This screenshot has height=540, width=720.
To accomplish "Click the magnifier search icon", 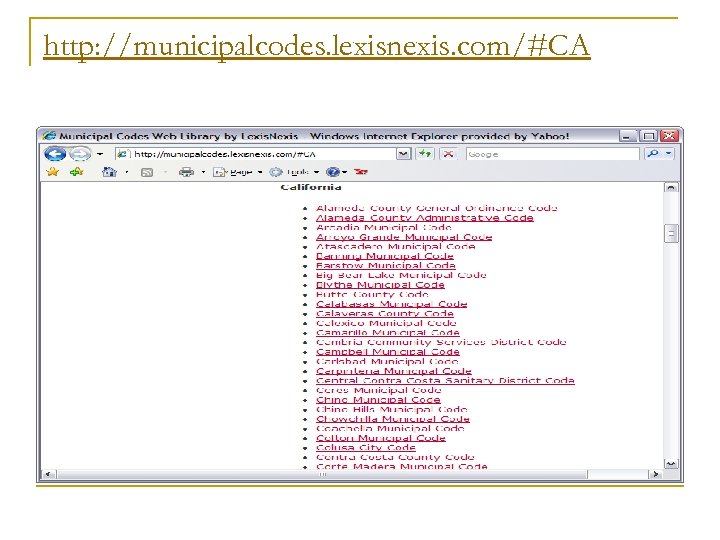I will click(x=652, y=153).
